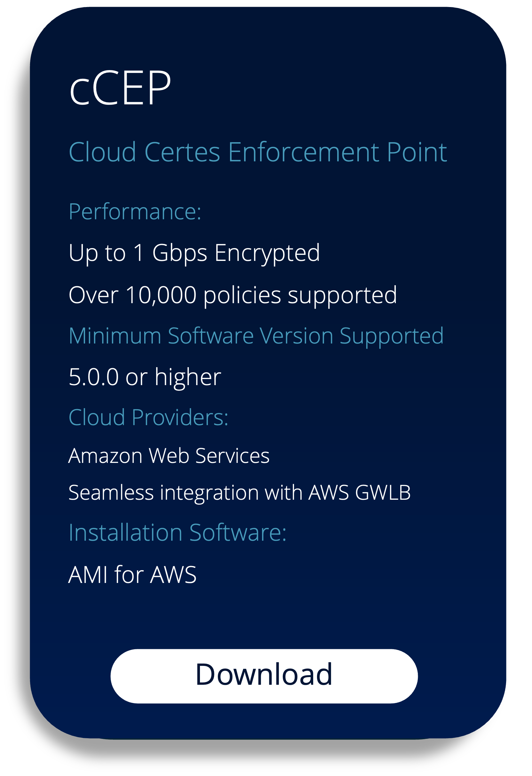Click the word 'Version' in the minimum software heading
Viewport: 532px width, 776px height.
(x=296, y=336)
